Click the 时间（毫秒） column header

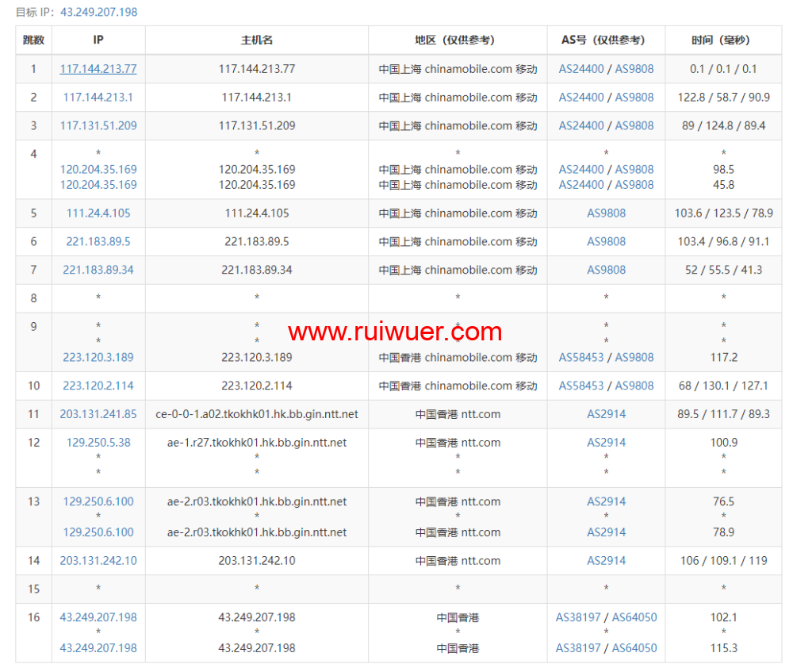tap(722, 40)
